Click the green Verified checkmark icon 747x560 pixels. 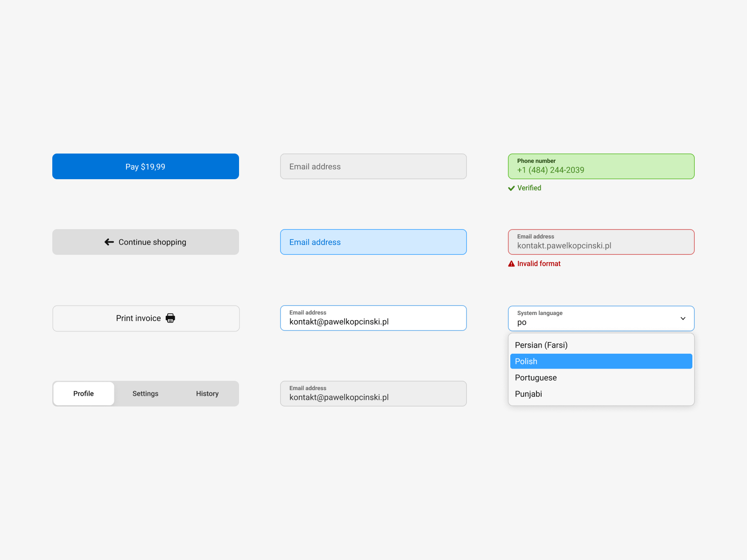pyautogui.click(x=511, y=188)
